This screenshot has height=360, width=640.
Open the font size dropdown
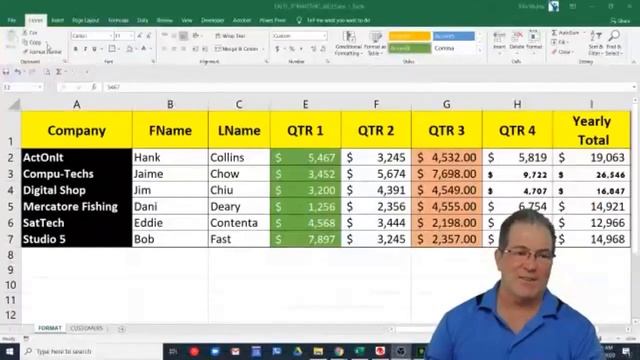tap(131, 36)
